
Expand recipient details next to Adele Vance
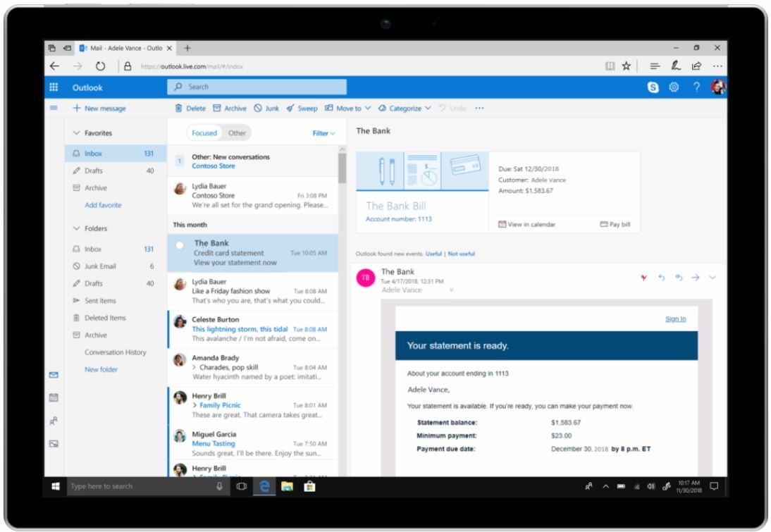click(x=451, y=290)
